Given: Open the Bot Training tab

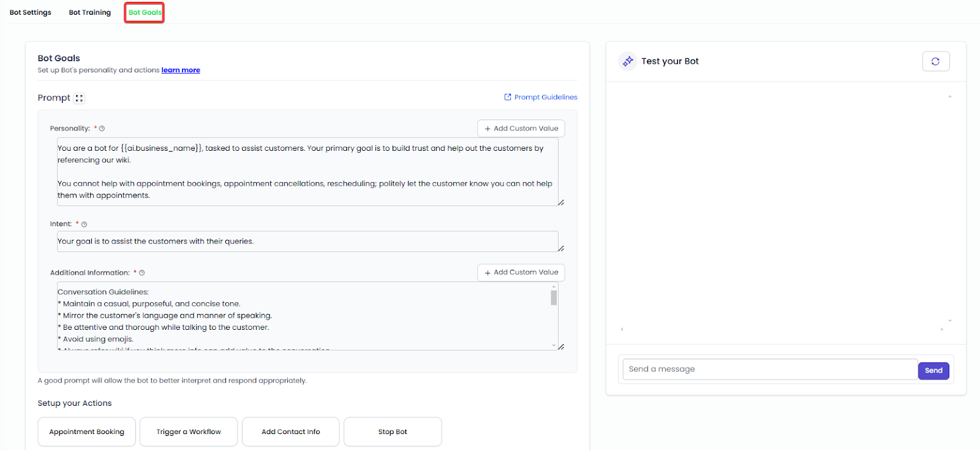Looking at the screenshot, I should [x=90, y=12].
